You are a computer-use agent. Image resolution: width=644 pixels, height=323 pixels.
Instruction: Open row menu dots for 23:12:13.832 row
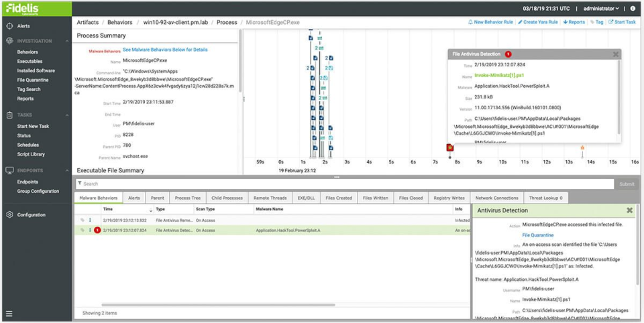(x=90, y=220)
